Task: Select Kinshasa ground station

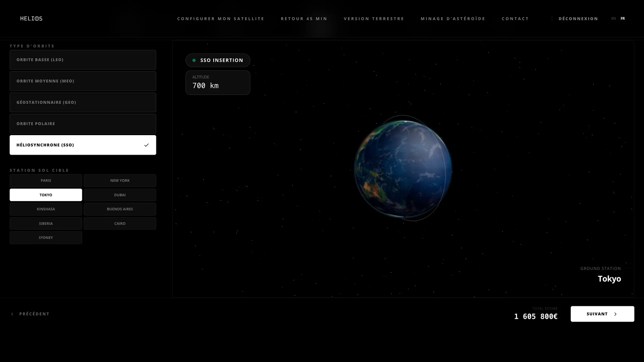Action: pyautogui.click(x=46, y=209)
